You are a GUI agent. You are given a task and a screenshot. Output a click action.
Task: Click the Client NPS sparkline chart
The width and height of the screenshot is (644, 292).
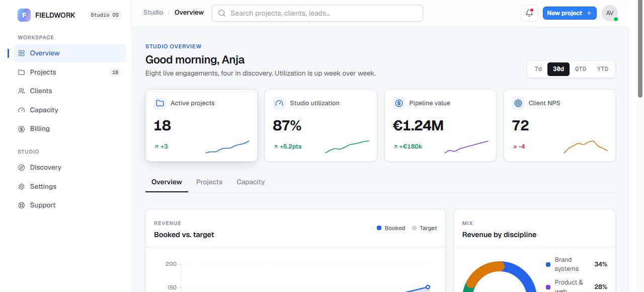[x=586, y=147]
